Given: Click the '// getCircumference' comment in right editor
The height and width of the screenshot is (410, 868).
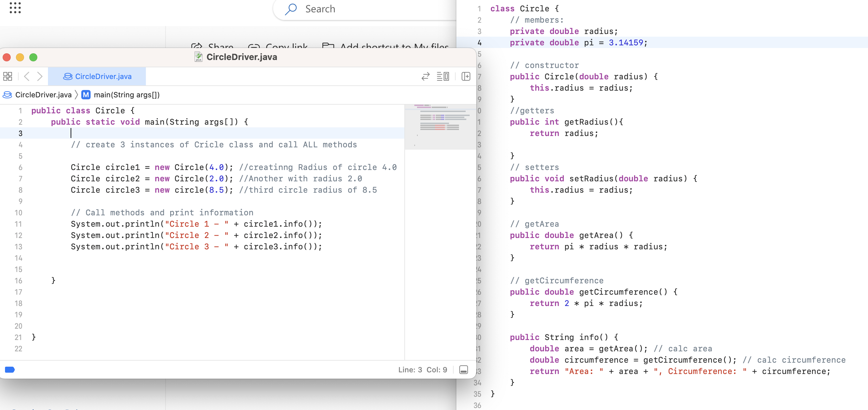Looking at the screenshot, I should click(556, 281).
